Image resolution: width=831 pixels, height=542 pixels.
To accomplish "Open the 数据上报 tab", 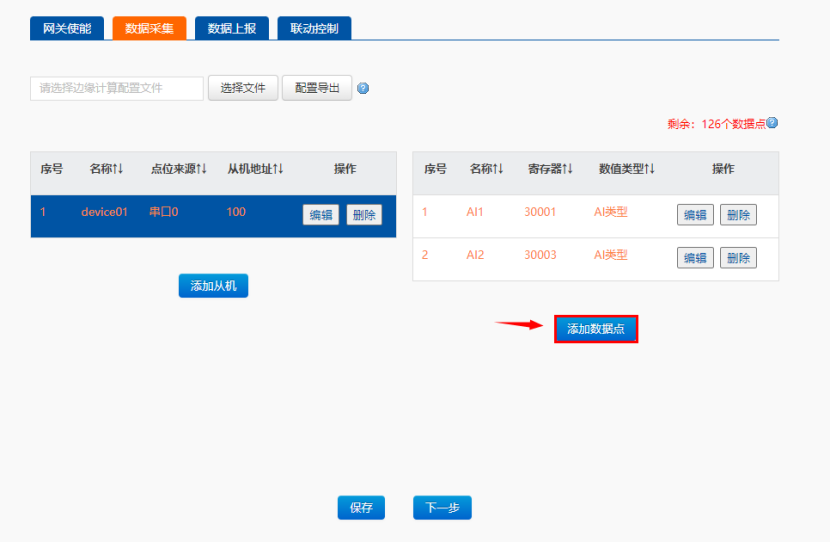I will coord(232,29).
